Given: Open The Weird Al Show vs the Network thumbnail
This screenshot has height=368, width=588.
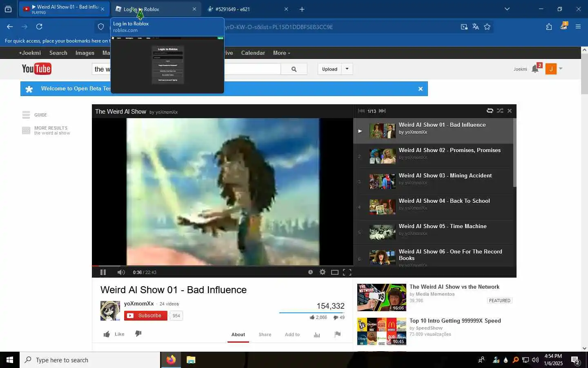Looking at the screenshot, I should (x=382, y=297).
